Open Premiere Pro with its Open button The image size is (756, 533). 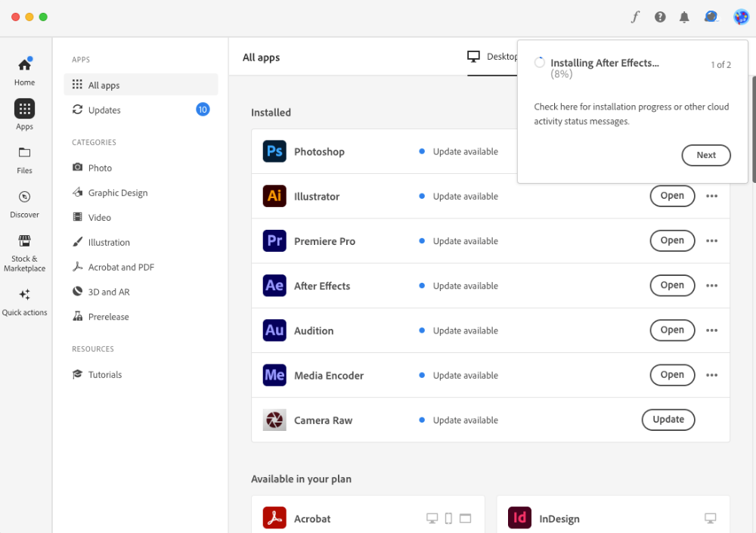pyautogui.click(x=672, y=240)
